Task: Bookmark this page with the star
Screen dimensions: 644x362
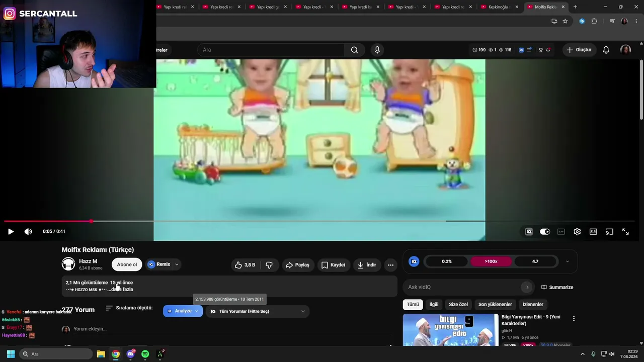Action: [x=565, y=21]
